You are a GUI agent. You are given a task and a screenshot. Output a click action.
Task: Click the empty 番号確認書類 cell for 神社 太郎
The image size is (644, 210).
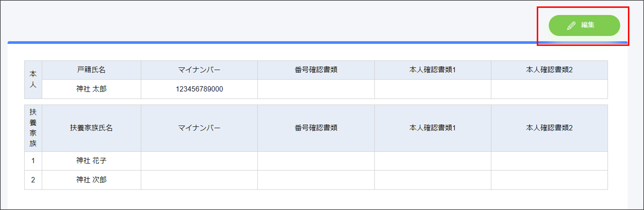(x=316, y=89)
